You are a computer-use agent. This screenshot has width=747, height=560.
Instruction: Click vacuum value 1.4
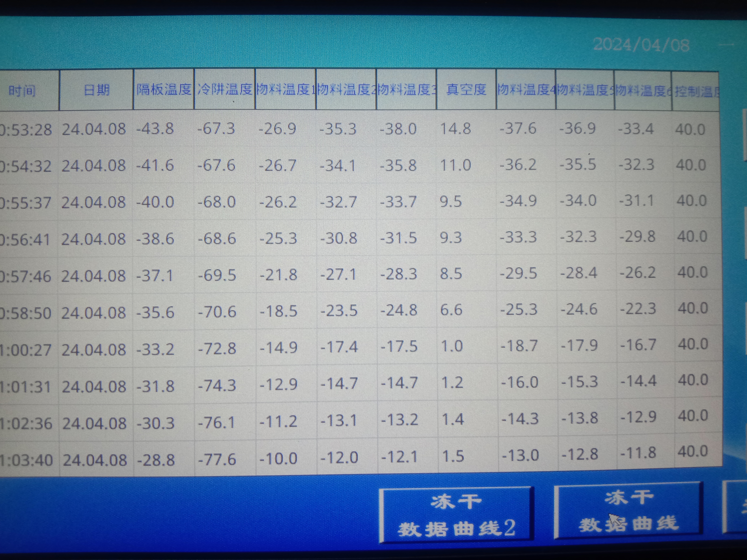[453, 419]
